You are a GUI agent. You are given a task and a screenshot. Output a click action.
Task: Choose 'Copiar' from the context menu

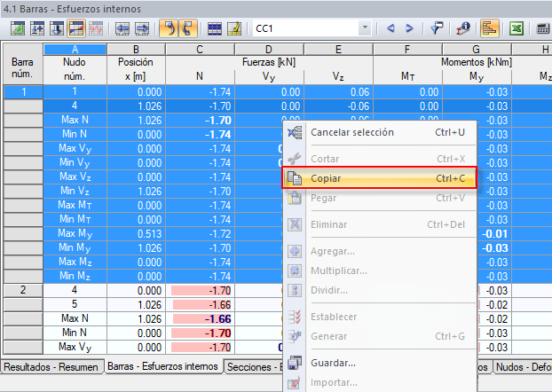tap(380, 178)
